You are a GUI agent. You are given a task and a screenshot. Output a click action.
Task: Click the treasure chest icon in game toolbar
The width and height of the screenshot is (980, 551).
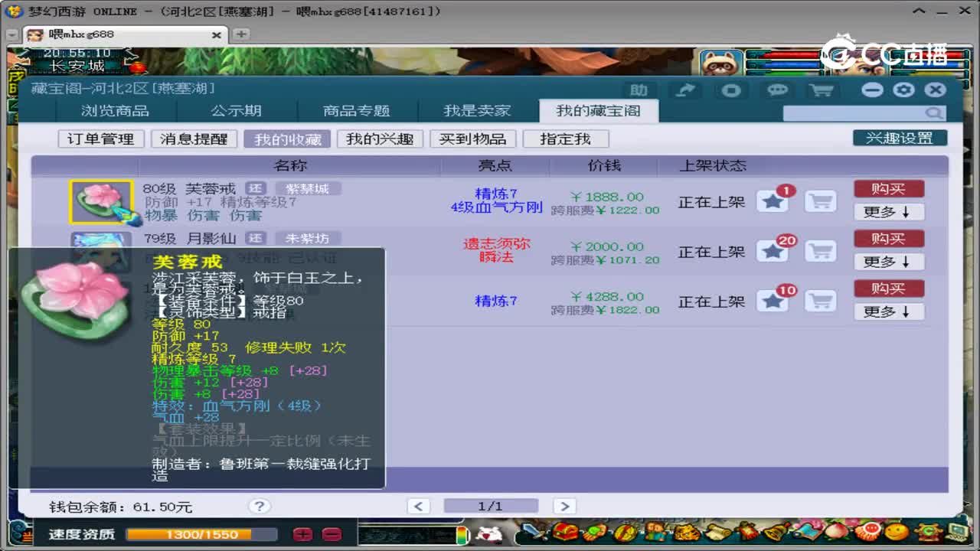pos(566,532)
